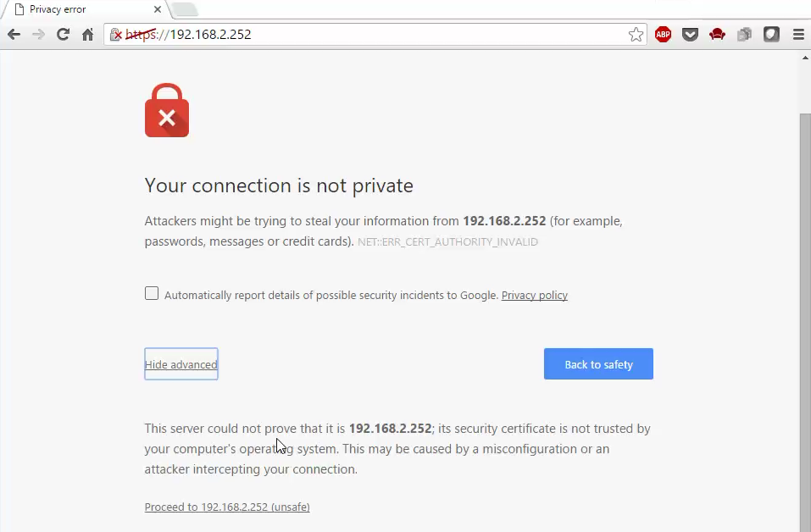This screenshot has height=532, width=811.
Task: Open the Chrome hamburger menu
Action: [x=798, y=35]
